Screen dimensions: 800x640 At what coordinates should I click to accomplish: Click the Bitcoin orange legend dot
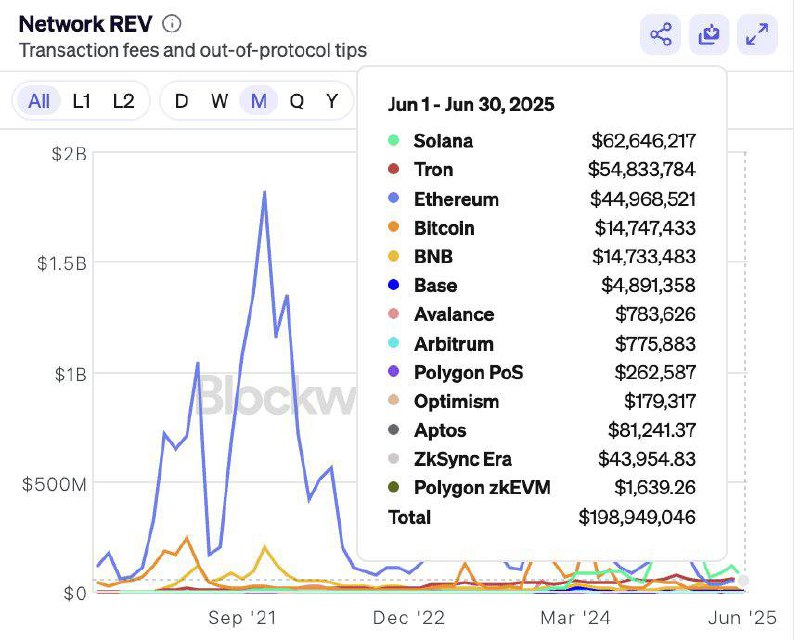[x=394, y=228]
